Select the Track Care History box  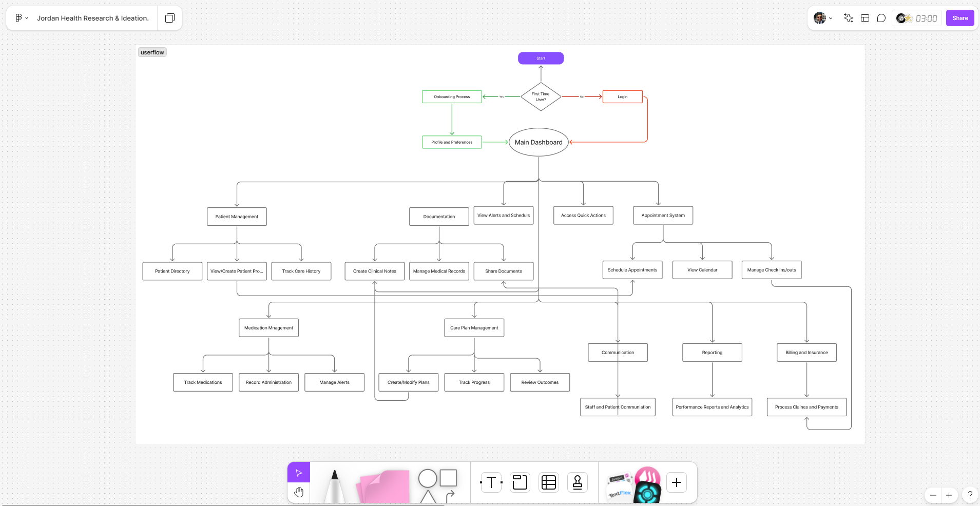click(301, 271)
